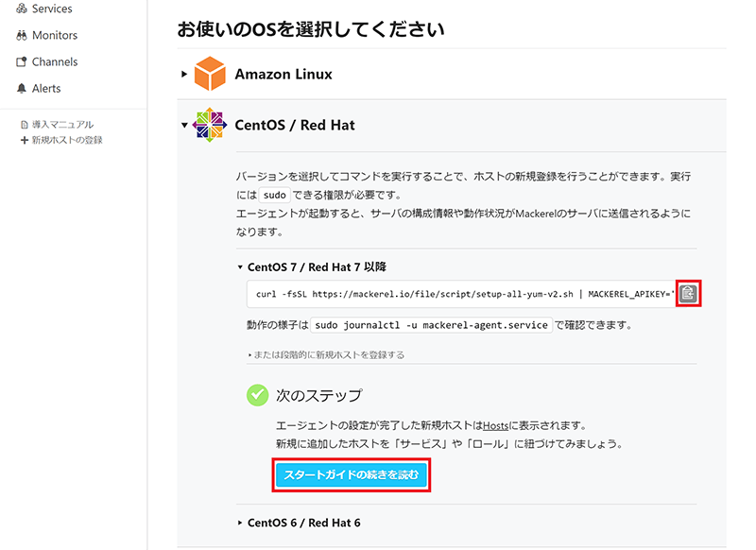Click inside the curl command field
The width and height of the screenshot is (756, 550).
(x=461, y=294)
